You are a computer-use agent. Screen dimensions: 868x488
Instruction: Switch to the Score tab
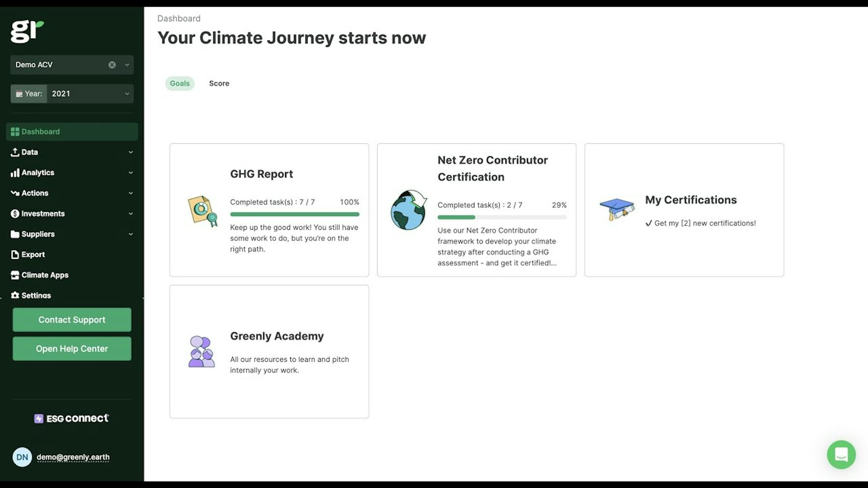tap(219, 83)
